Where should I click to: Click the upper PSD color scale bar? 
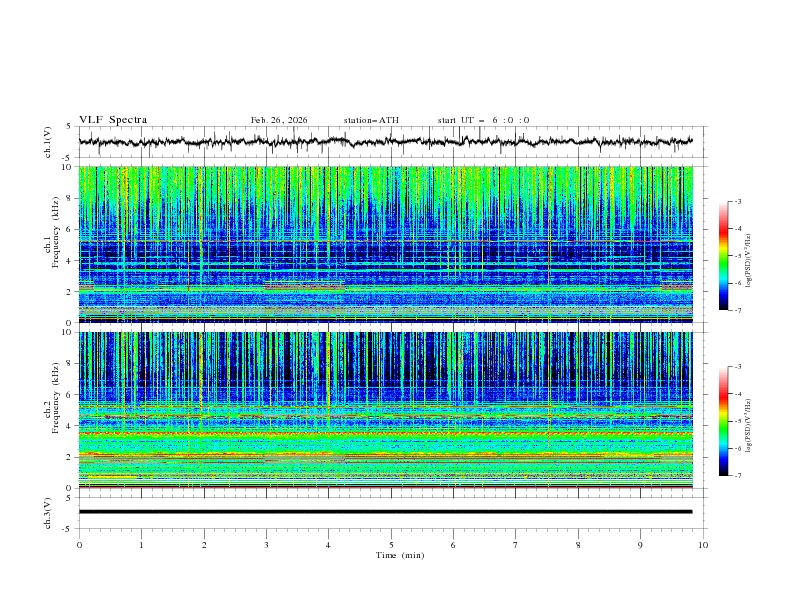point(723,256)
